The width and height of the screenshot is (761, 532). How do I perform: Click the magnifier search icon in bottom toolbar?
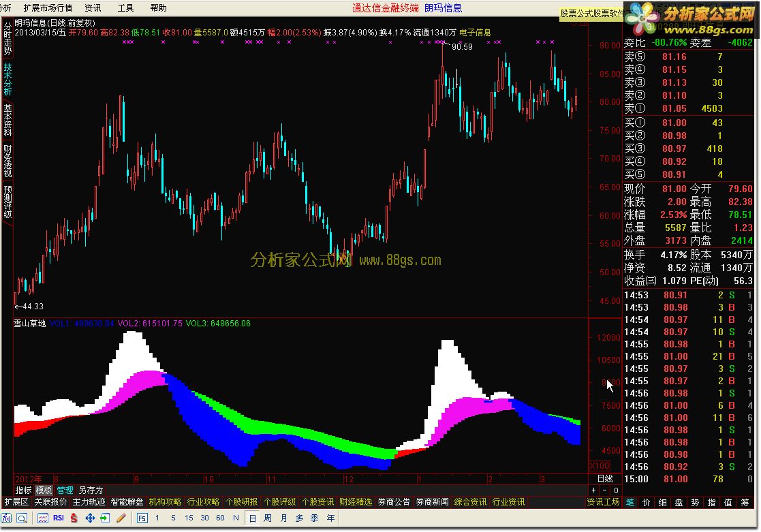click(22, 518)
